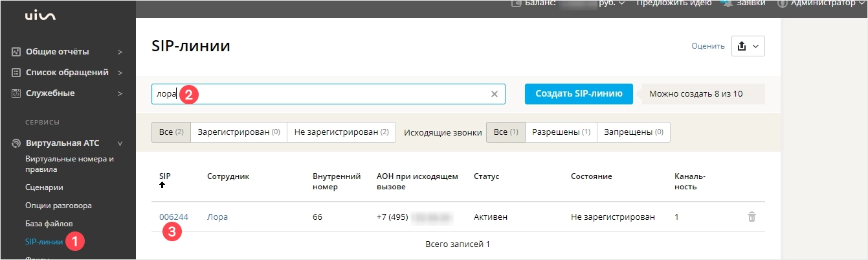The height and width of the screenshot is (260, 868).
Task: Open the export dropdown arrow
Action: click(756, 46)
